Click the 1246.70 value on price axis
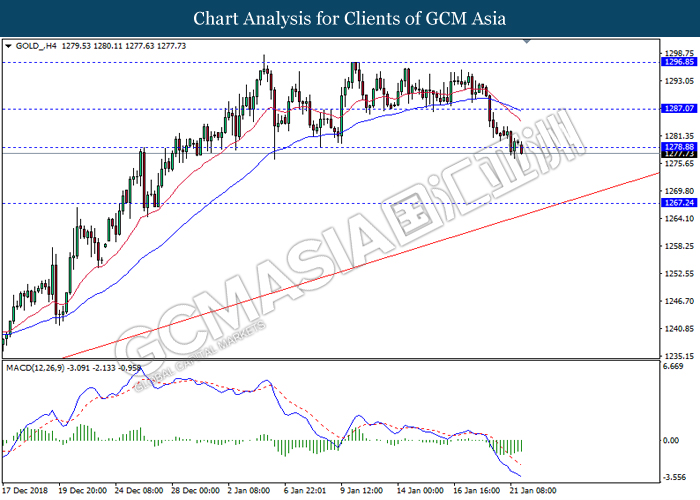The width and height of the screenshot is (700, 500). pos(679,301)
